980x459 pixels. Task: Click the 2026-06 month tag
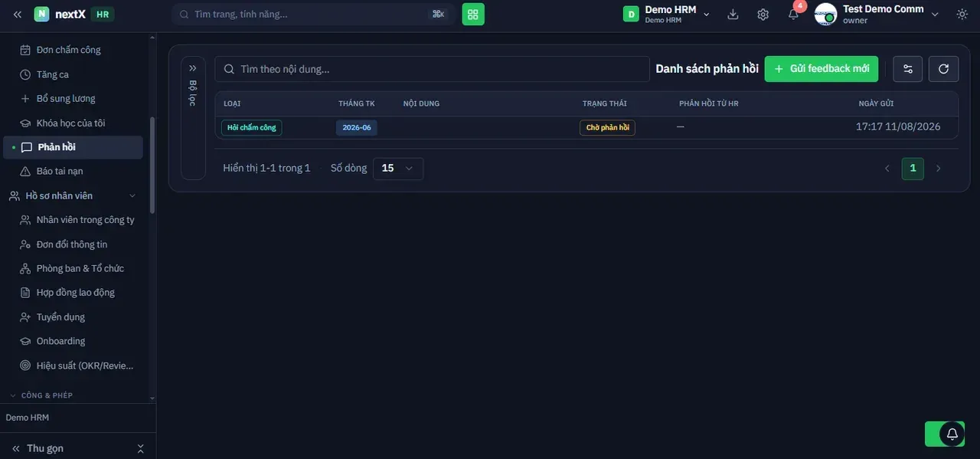point(357,128)
